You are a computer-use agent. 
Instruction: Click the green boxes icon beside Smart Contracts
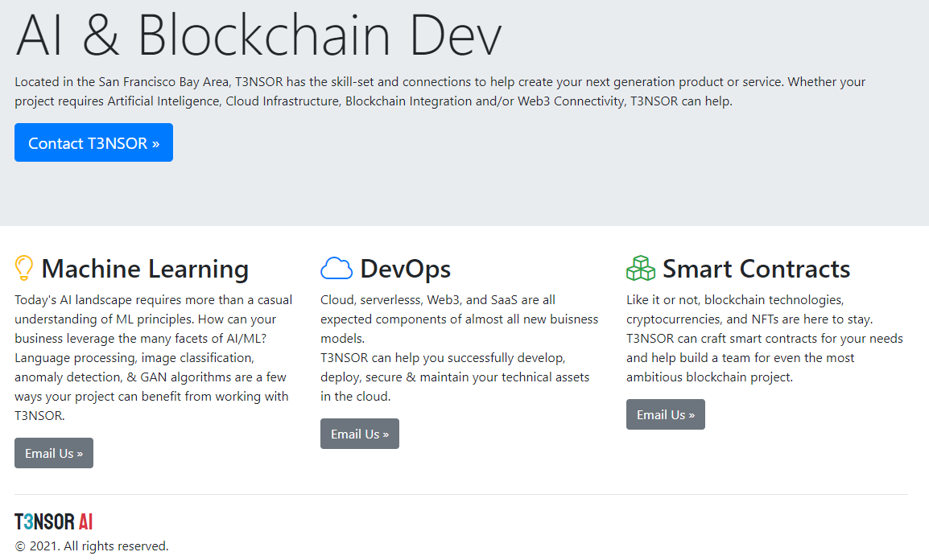(x=641, y=268)
